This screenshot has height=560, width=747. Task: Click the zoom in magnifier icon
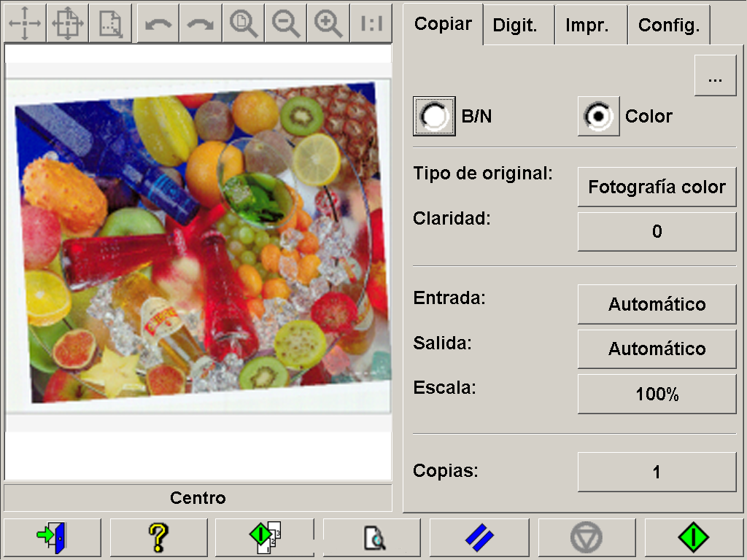pos(328,23)
